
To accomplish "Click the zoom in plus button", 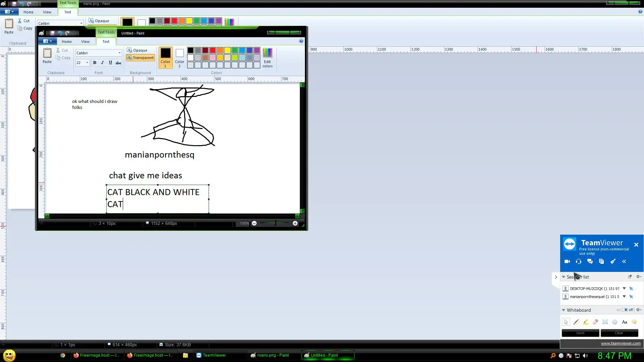I will (x=295, y=223).
